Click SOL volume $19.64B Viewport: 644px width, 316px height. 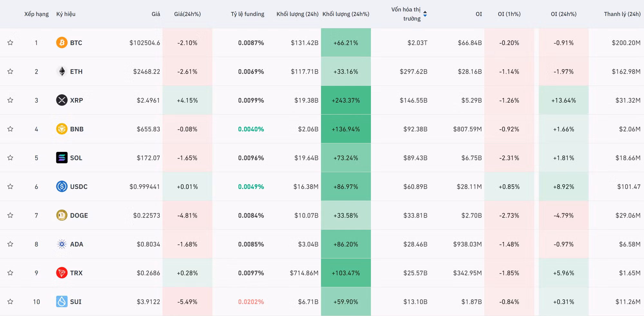tap(306, 158)
